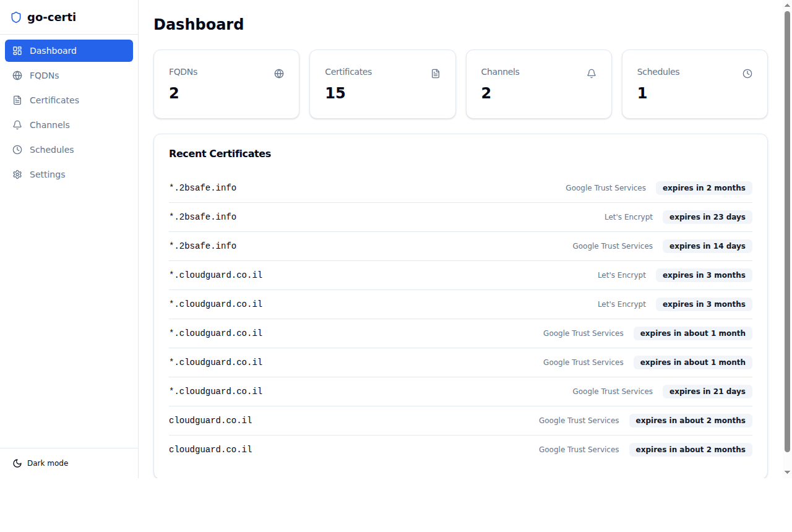Click the scrollbar down arrow
Image resolution: width=792 pixels, height=532 pixels.
(788, 472)
